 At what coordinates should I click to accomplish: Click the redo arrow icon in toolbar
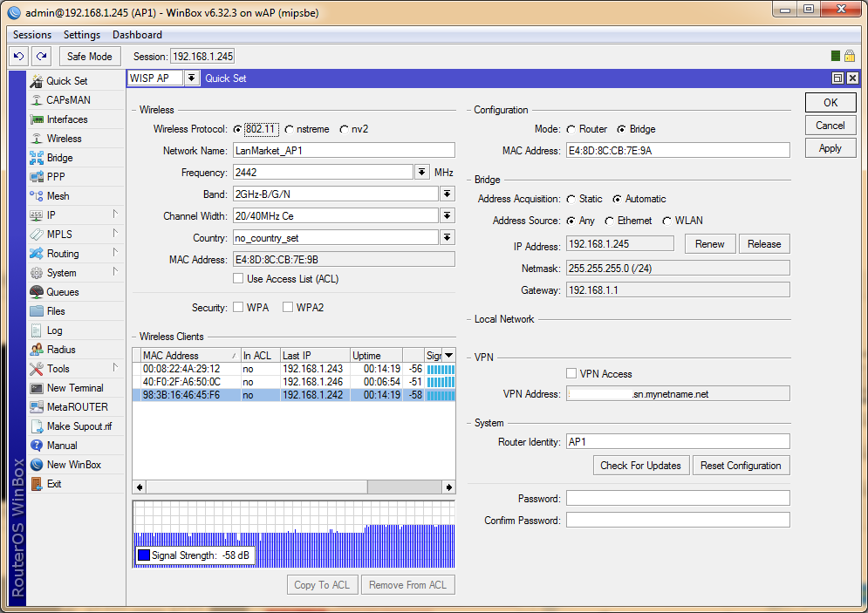pyautogui.click(x=41, y=56)
